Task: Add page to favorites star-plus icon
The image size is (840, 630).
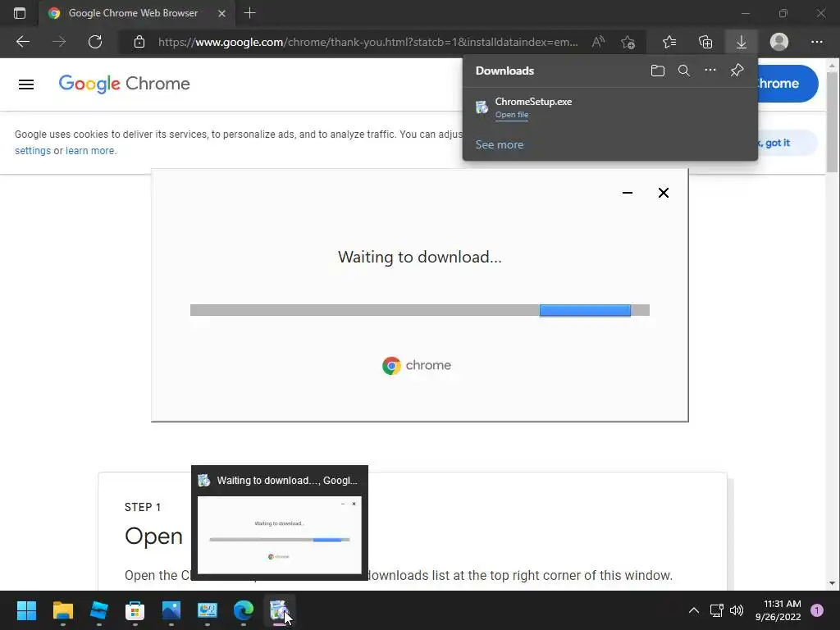Action: coord(628,42)
